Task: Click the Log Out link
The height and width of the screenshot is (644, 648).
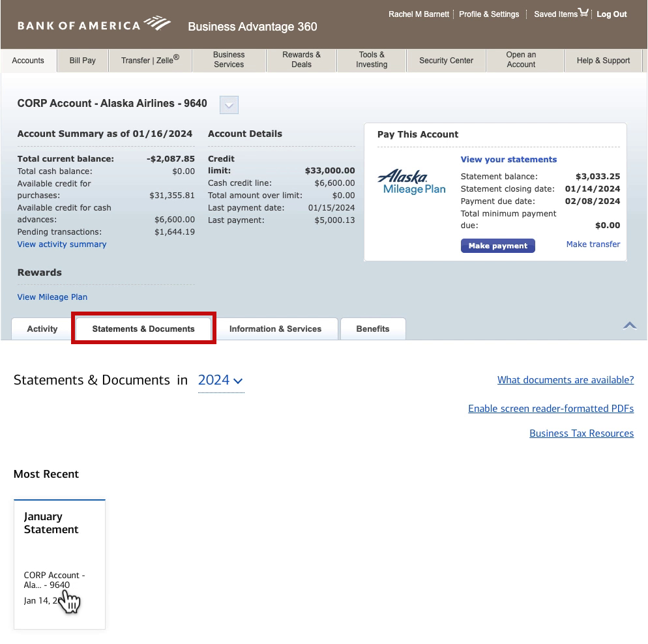Action: (611, 14)
